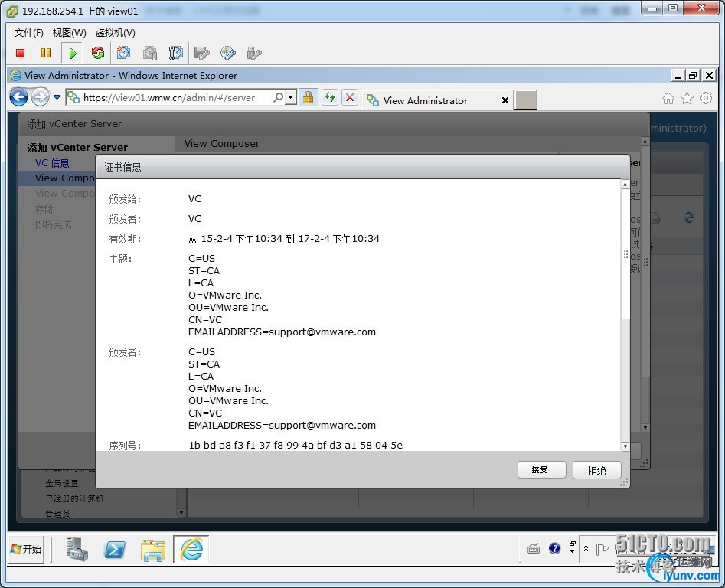Click the revert to snapshot icon
The image size is (725, 588).
click(x=150, y=53)
